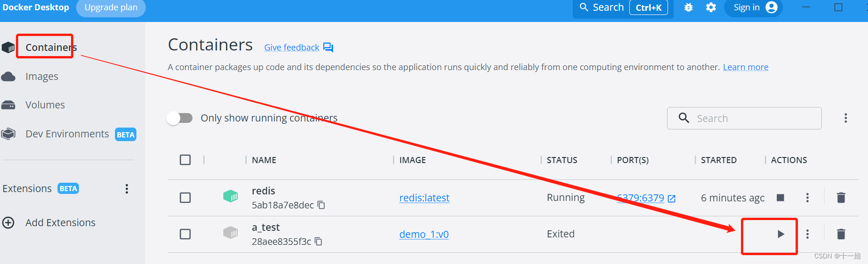Click Add Extensions plus icon
The image size is (868, 264).
pyautogui.click(x=8, y=222)
